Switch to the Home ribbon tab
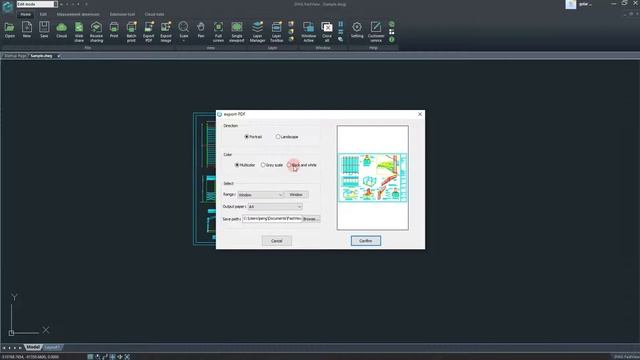 point(25,14)
